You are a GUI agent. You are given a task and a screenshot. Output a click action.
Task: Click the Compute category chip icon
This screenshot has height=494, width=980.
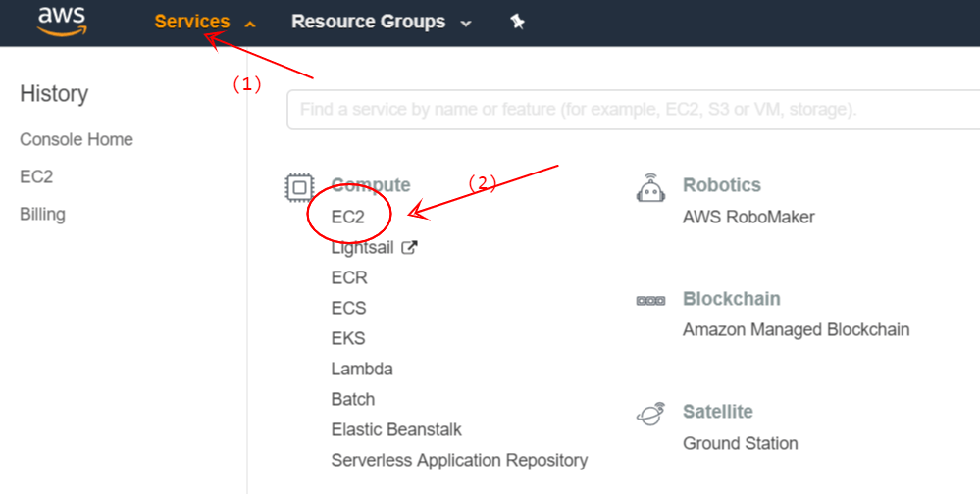[299, 187]
